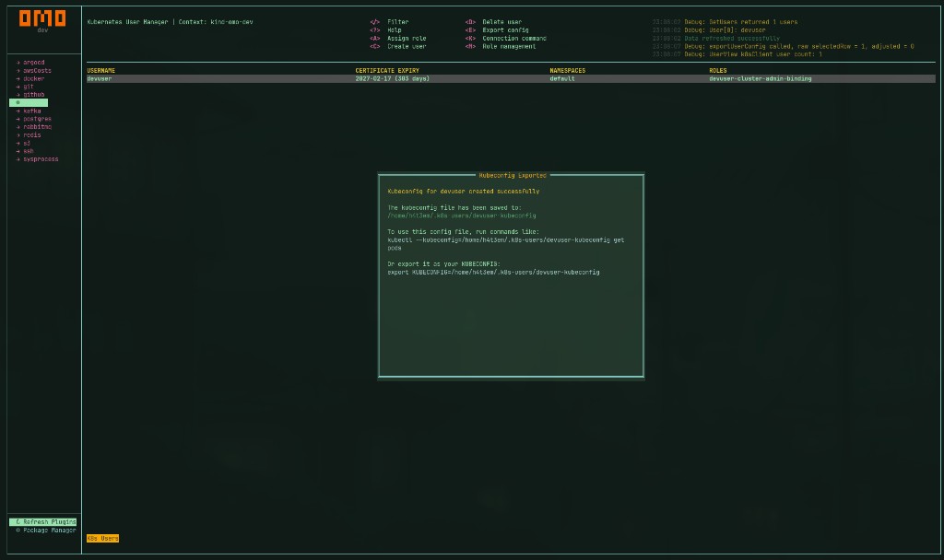
Task: Choose the Create user menu label
Action: 407,46
